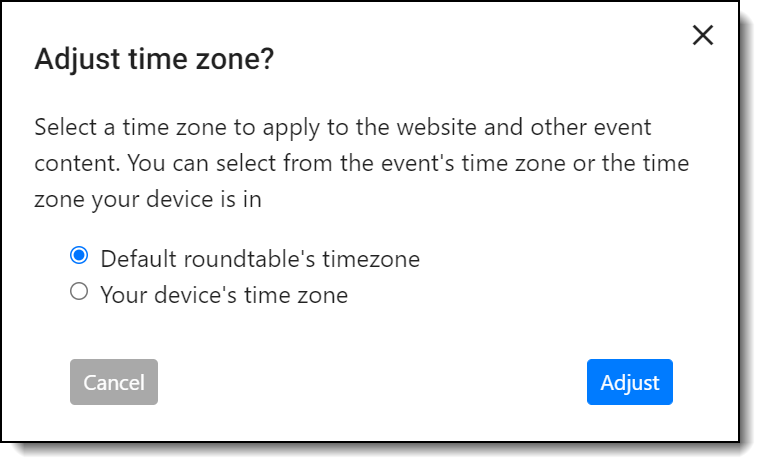Click the "Default roundtable's timezone" label text
The height and width of the screenshot is (468, 765).
click(260, 259)
